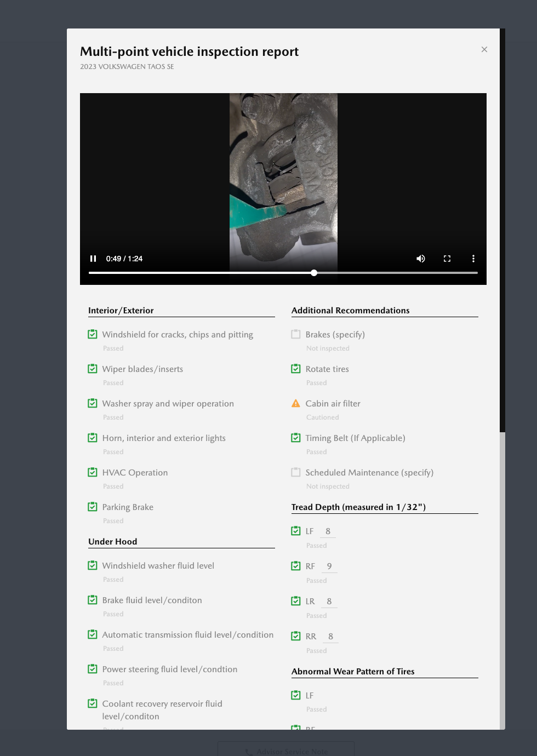Pause the inspection video
The height and width of the screenshot is (756, 537).
click(93, 259)
